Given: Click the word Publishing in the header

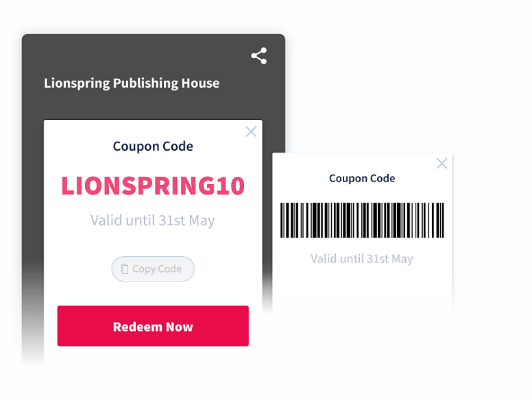Looking at the screenshot, I should click(145, 84).
